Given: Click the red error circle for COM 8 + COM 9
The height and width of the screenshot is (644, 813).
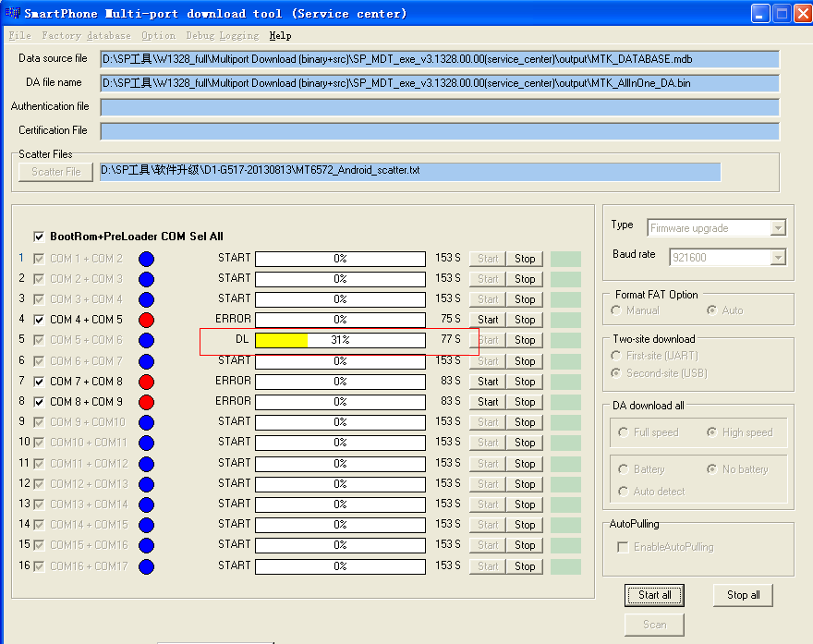Looking at the screenshot, I should pyautogui.click(x=146, y=402).
